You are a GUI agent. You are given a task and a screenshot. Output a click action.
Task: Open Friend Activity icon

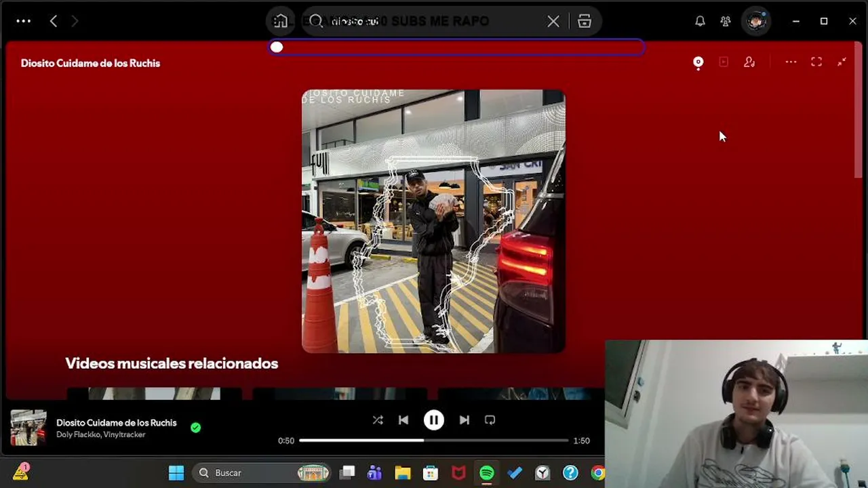tap(726, 21)
